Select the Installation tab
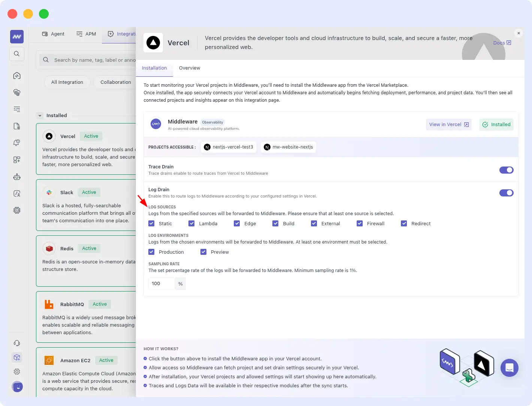Image resolution: width=532 pixels, height=406 pixels. point(154,68)
